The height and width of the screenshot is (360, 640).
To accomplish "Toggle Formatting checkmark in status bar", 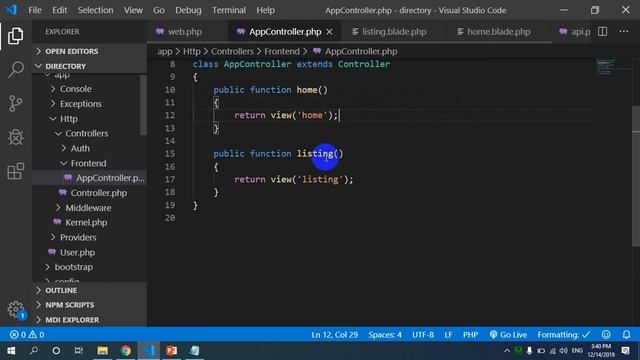I will point(564,335).
